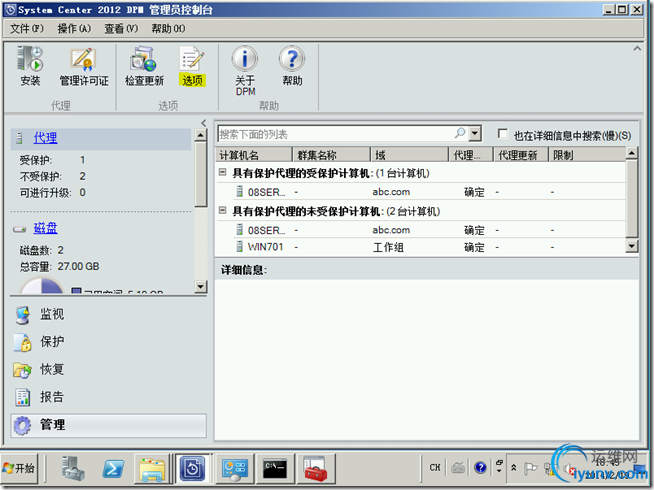Open the highlighted 选项 options button
This screenshot has width=654, height=490.
click(x=192, y=67)
